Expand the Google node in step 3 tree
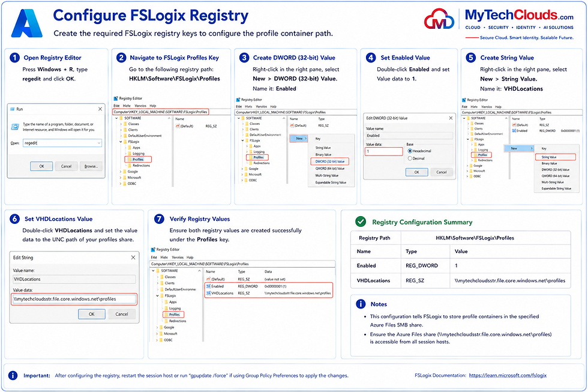 pos(242,169)
